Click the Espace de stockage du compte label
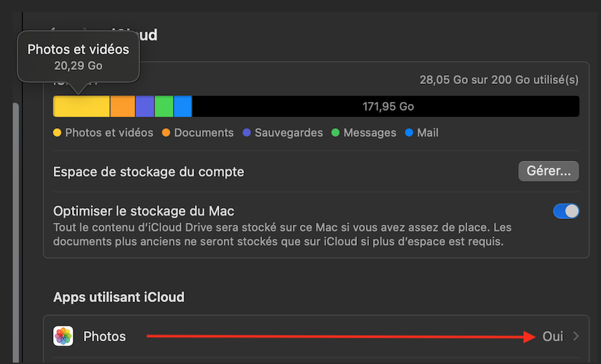This screenshot has height=364, width=601. [149, 172]
